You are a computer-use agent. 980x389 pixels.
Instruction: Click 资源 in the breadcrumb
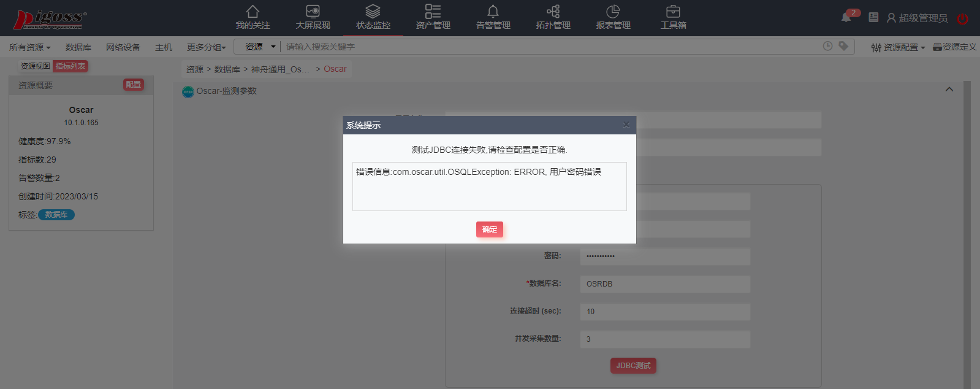coord(195,69)
